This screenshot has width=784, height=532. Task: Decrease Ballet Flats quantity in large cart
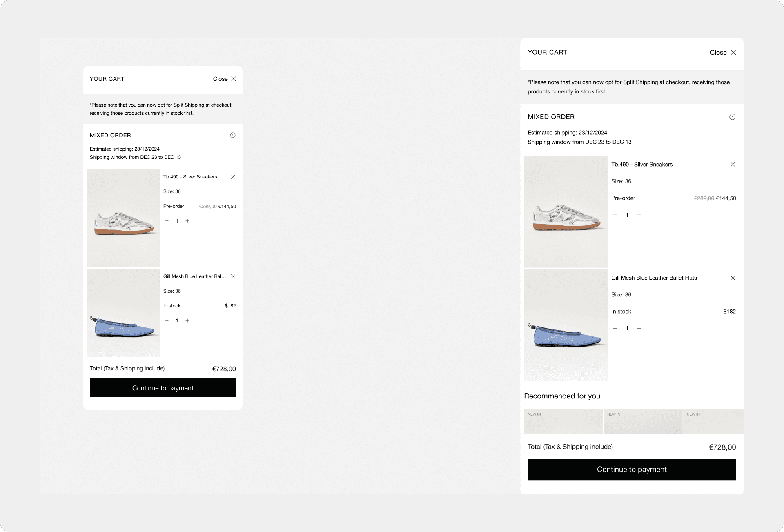click(x=615, y=328)
